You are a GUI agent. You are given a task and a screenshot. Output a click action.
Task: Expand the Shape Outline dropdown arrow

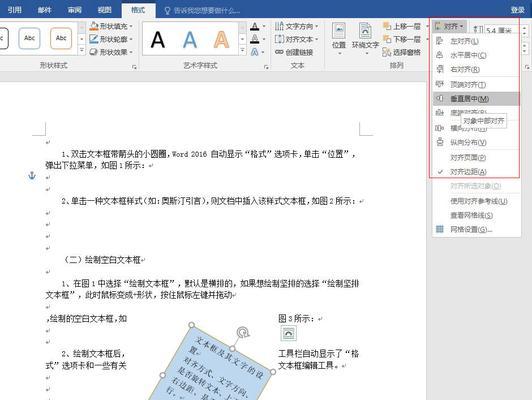[x=131, y=39]
